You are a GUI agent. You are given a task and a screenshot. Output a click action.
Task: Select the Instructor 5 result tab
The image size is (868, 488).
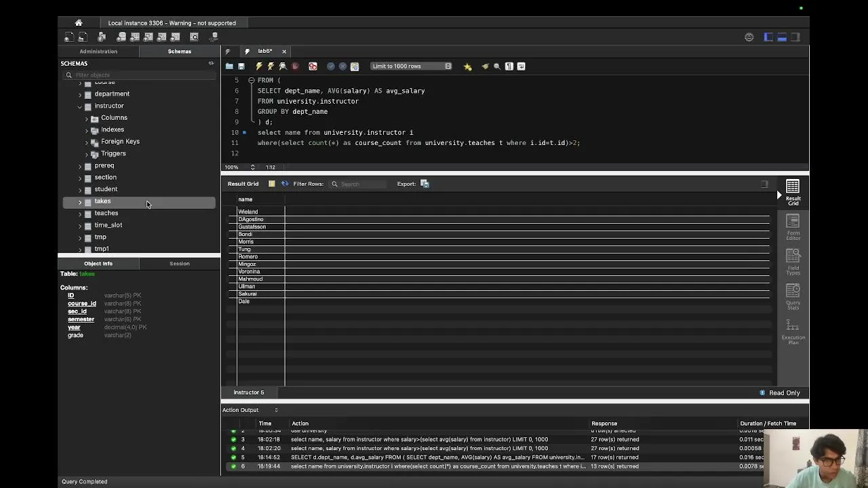[x=249, y=392]
